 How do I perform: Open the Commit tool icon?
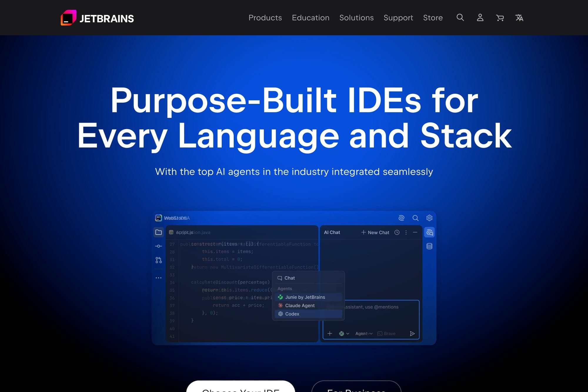[x=158, y=246]
